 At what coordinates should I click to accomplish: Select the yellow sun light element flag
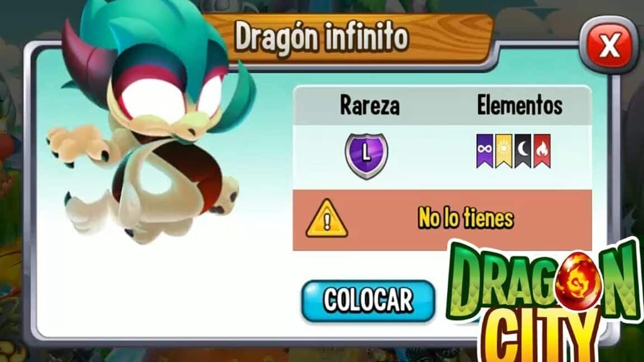[x=503, y=151]
